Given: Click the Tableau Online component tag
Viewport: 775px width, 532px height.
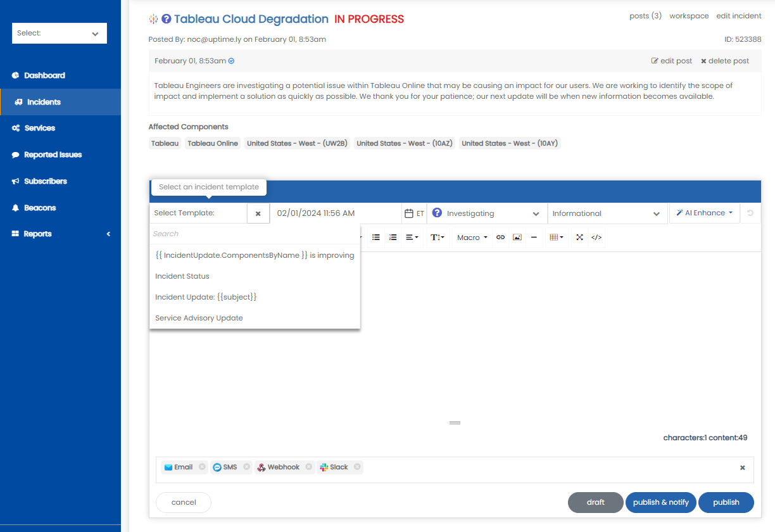Looking at the screenshot, I should (x=213, y=143).
